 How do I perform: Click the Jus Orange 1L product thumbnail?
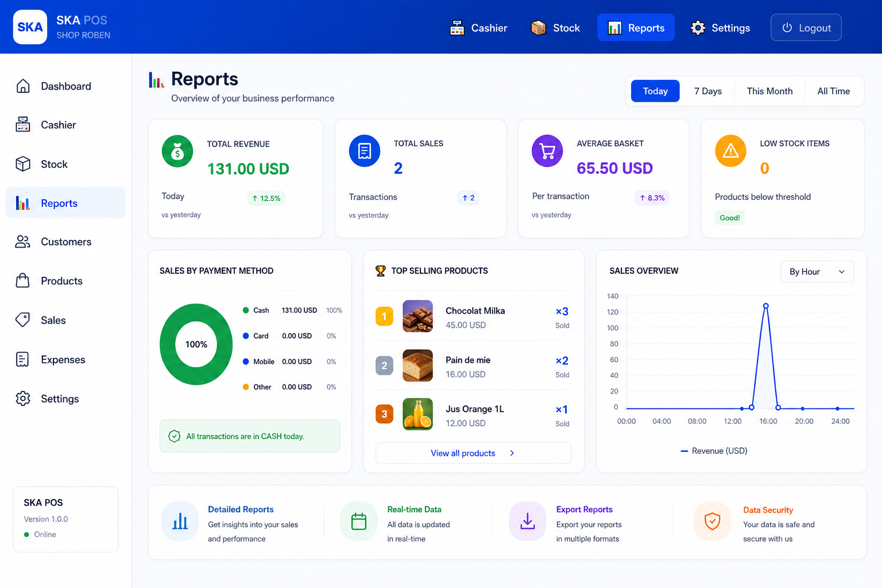[x=417, y=415]
